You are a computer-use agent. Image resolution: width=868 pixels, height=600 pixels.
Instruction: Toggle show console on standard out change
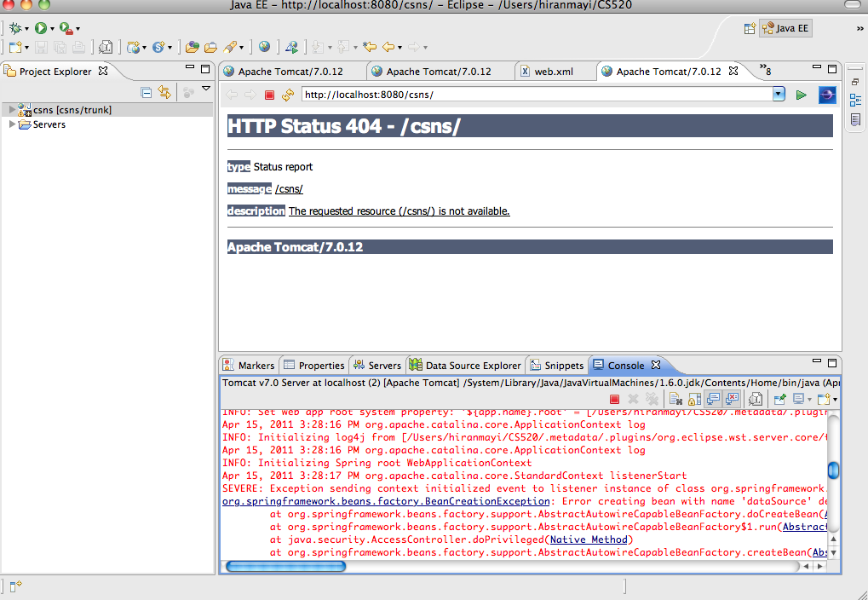click(x=713, y=399)
